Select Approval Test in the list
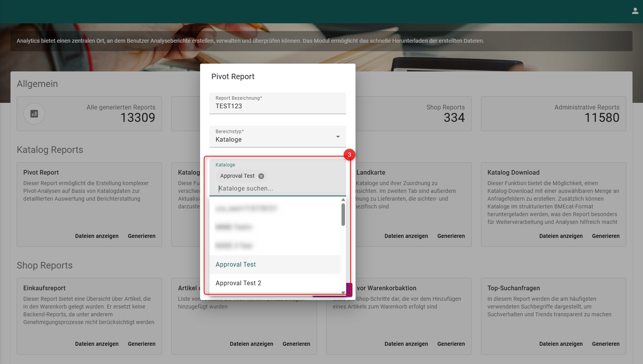The image size is (643, 364). click(275, 265)
